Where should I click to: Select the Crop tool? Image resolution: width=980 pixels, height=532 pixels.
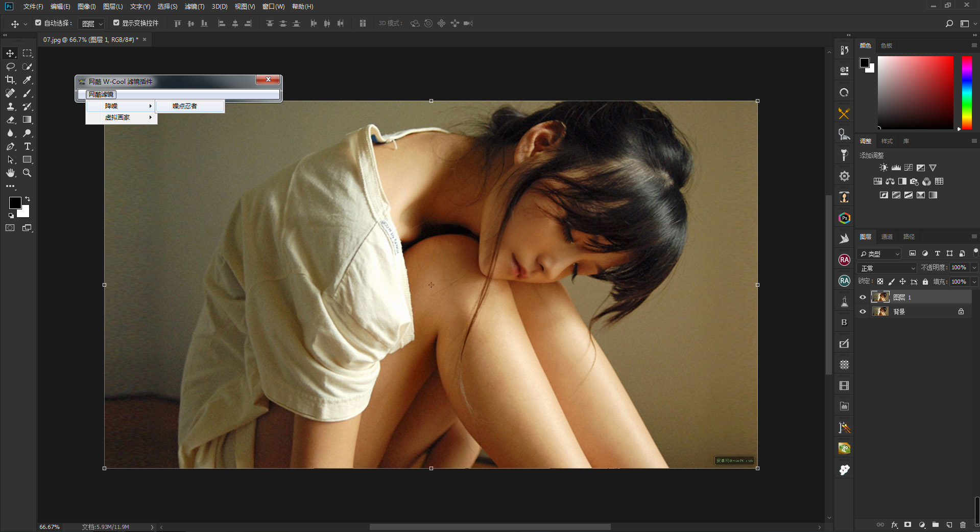click(x=10, y=80)
